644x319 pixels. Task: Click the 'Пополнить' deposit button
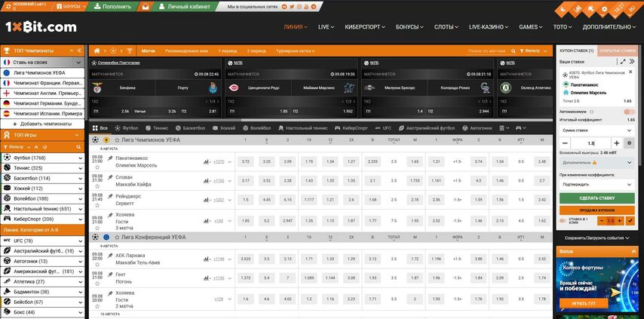tap(113, 7)
